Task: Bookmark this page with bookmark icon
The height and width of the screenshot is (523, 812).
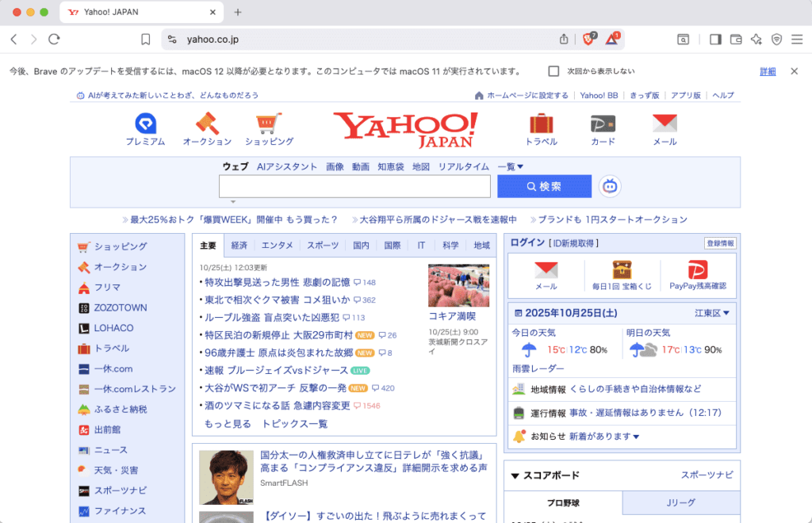Action: pyautogui.click(x=146, y=40)
